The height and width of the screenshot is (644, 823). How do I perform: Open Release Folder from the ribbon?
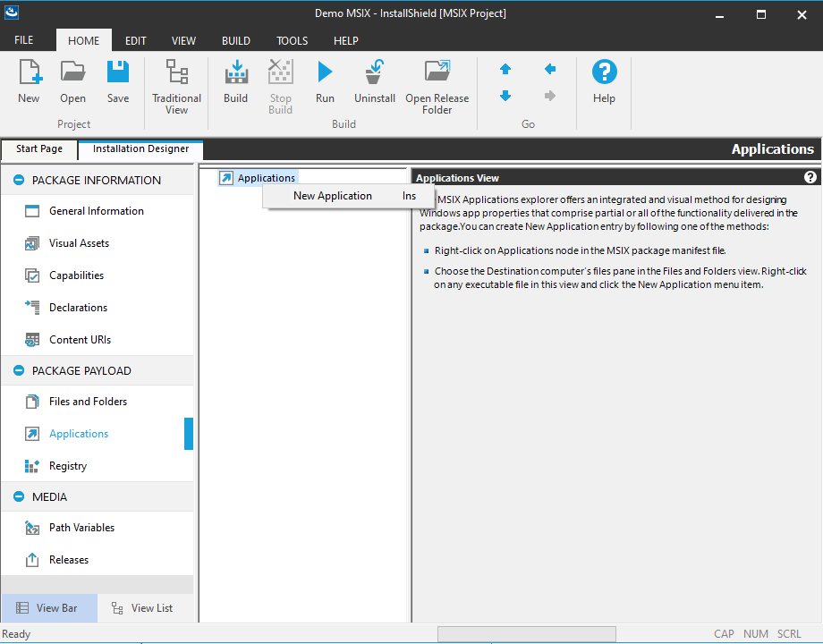coord(437,87)
